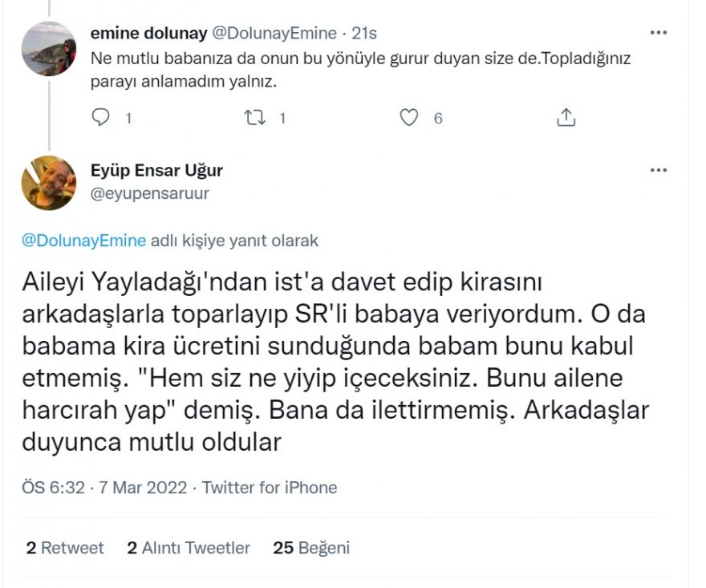This screenshot has height=588, width=706.
Task: Click the @DolunayEmine handle beside the name
Action: click(274, 33)
